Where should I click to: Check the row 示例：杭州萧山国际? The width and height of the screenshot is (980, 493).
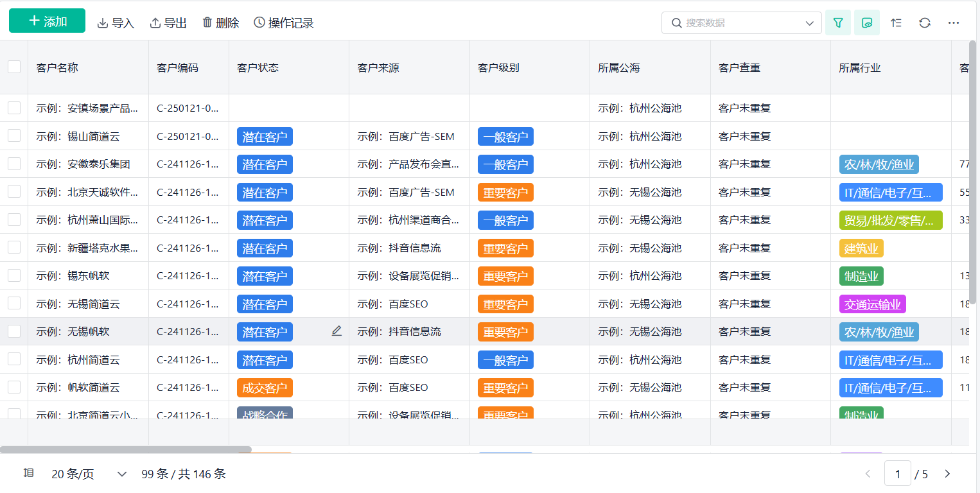click(14, 220)
